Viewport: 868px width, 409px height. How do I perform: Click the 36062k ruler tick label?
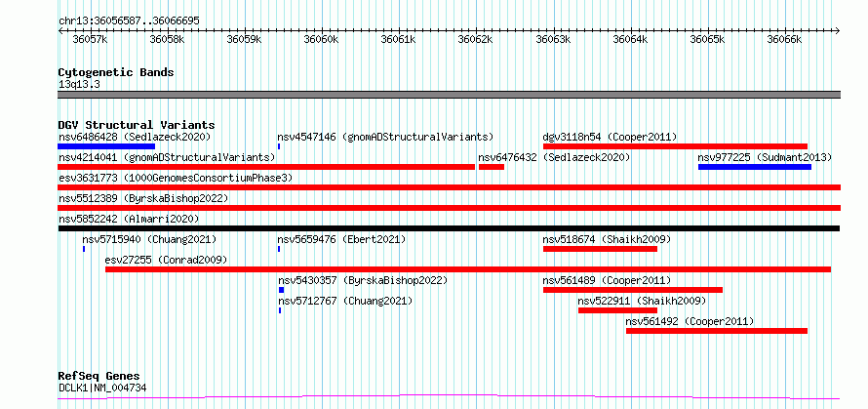coord(476,40)
